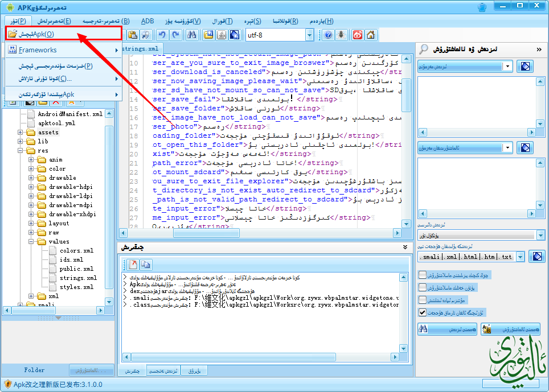Collapse the res folder node
The image size is (549, 392).
(21, 150)
